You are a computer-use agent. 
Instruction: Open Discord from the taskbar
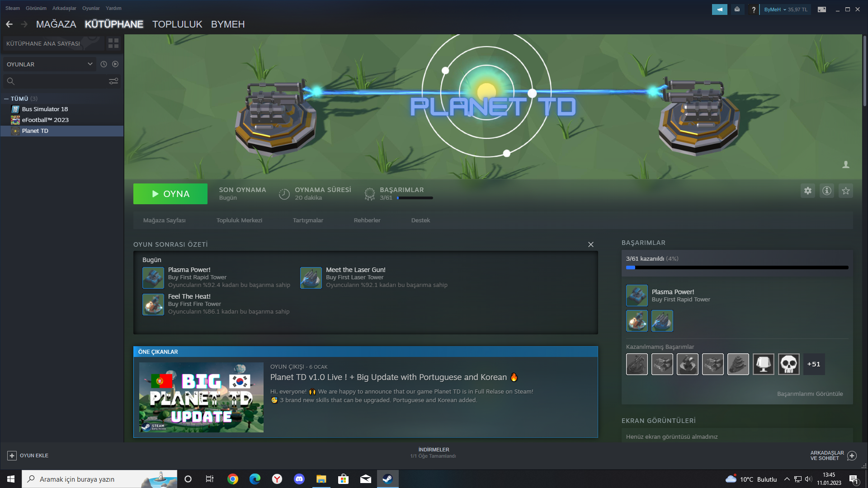tap(299, 479)
